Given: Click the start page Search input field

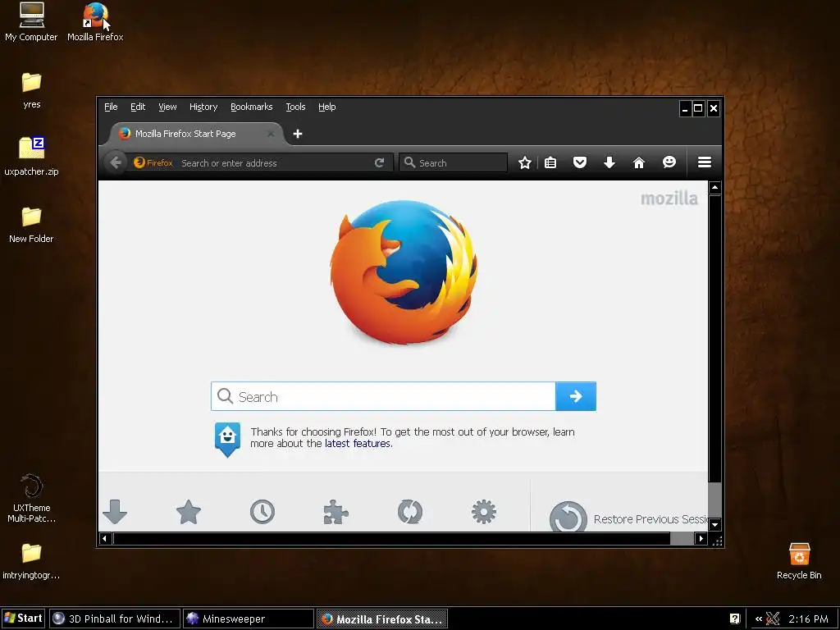Looking at the screenshot, I should coord(383,396).
